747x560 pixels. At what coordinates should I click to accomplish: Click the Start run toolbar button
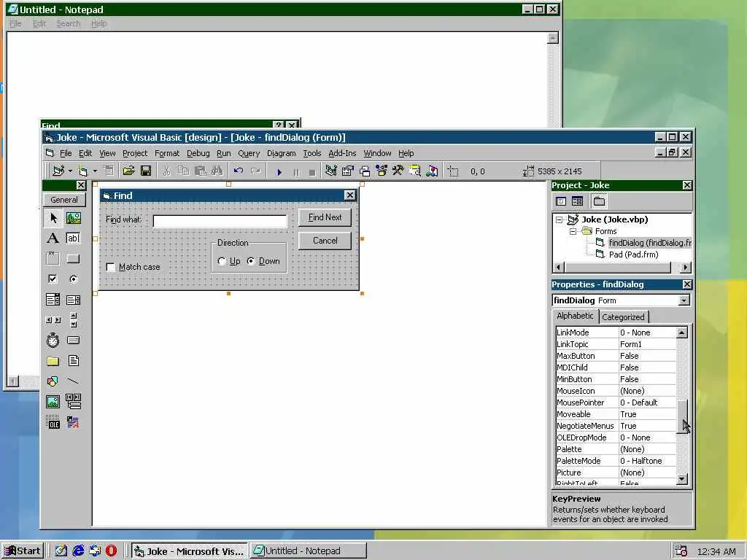tap(279, 171)
